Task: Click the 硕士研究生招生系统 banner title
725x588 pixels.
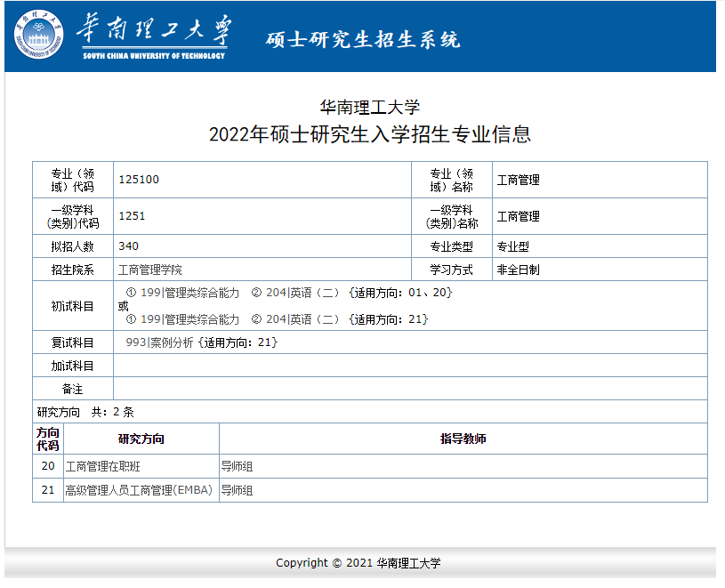Action: (x=363, y=39)
